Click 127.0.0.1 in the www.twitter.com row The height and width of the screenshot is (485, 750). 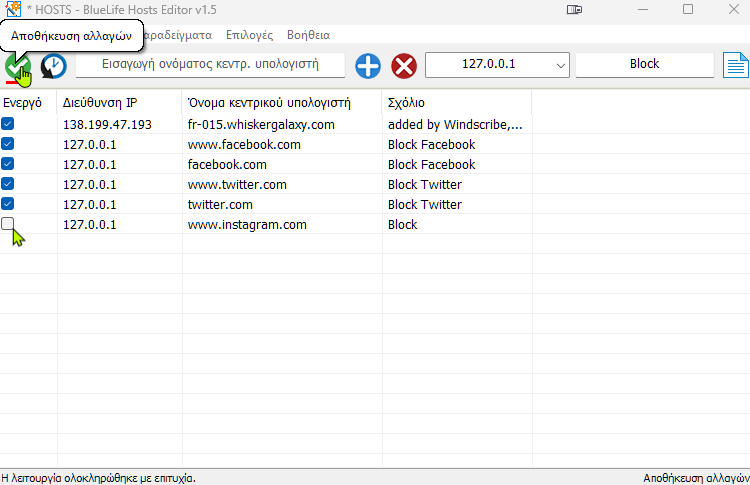89,185
